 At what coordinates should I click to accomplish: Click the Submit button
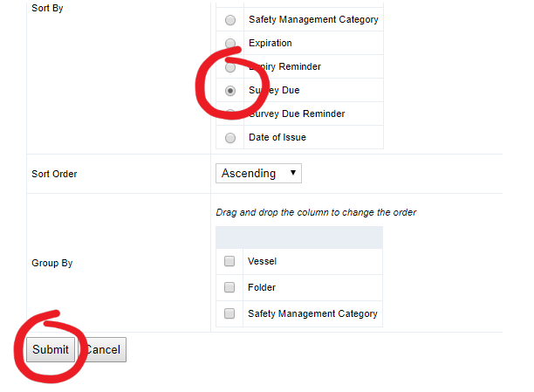tap(51, 350)
